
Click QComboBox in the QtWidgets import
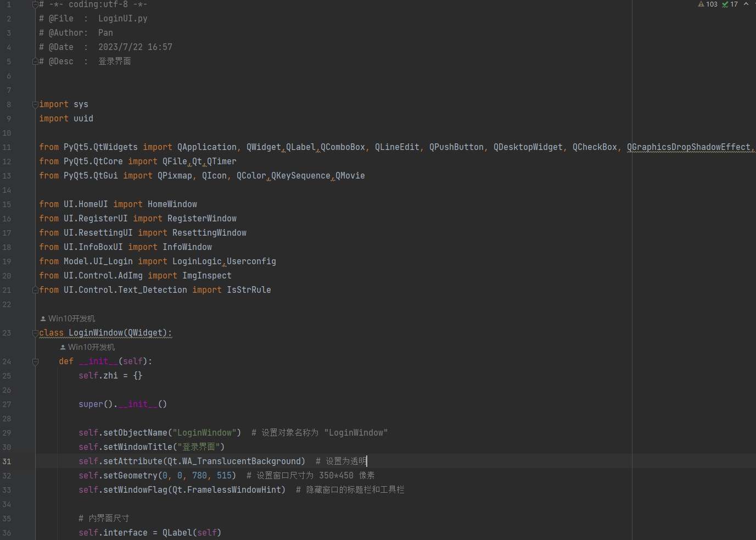[343, 147]
